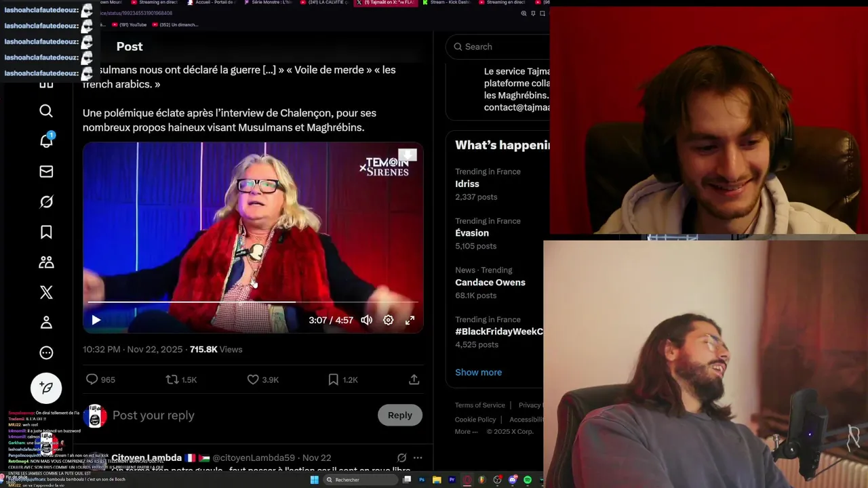Click the X Search box
Image resolution: width=868 pixels, height=488 pixels.
pos(498,46)
